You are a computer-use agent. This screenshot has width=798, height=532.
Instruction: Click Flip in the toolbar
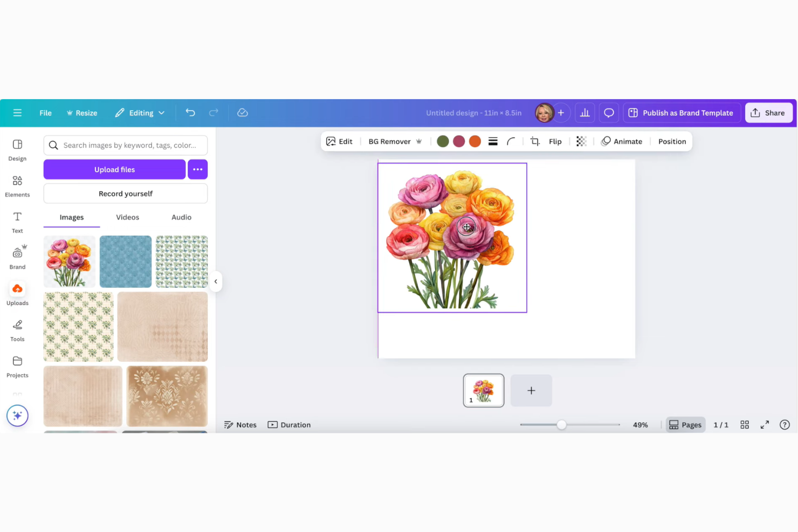[x=555, y=141]
